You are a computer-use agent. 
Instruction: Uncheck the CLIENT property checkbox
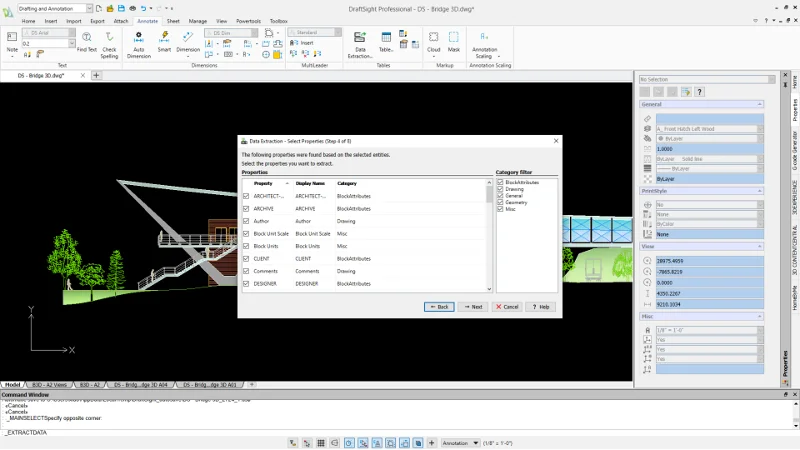(x=246, y=258)
